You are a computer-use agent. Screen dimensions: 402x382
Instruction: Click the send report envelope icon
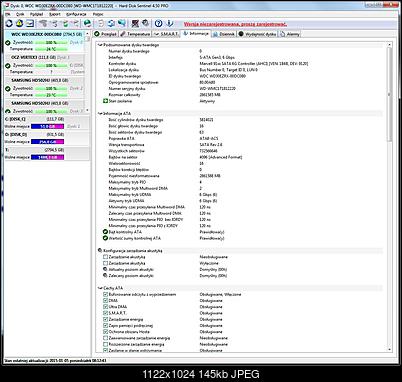click(x=30, y=23)
